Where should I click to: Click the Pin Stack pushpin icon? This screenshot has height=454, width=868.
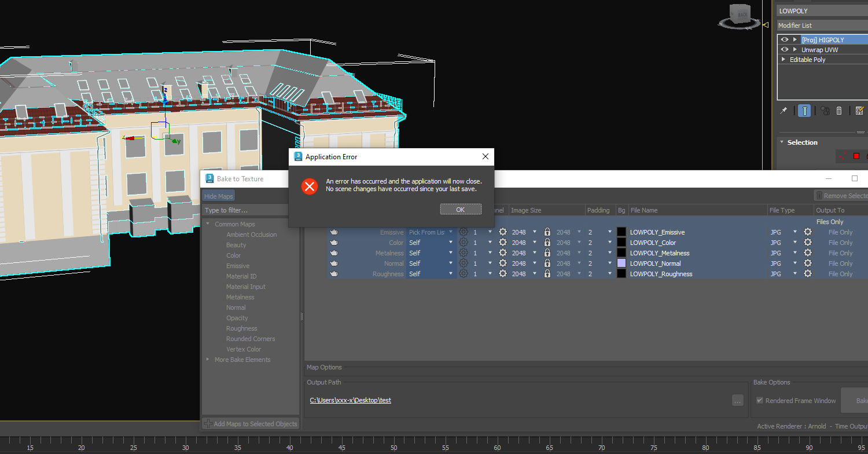784,111
